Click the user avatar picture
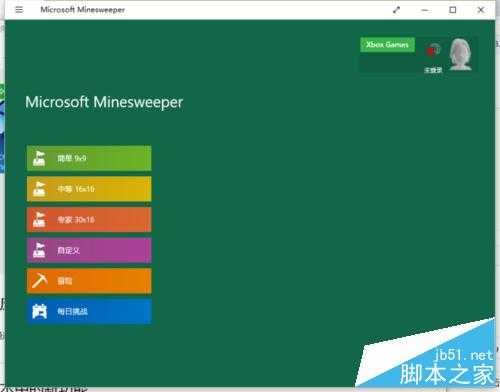The image size is (500, 392). coord(460,54)
